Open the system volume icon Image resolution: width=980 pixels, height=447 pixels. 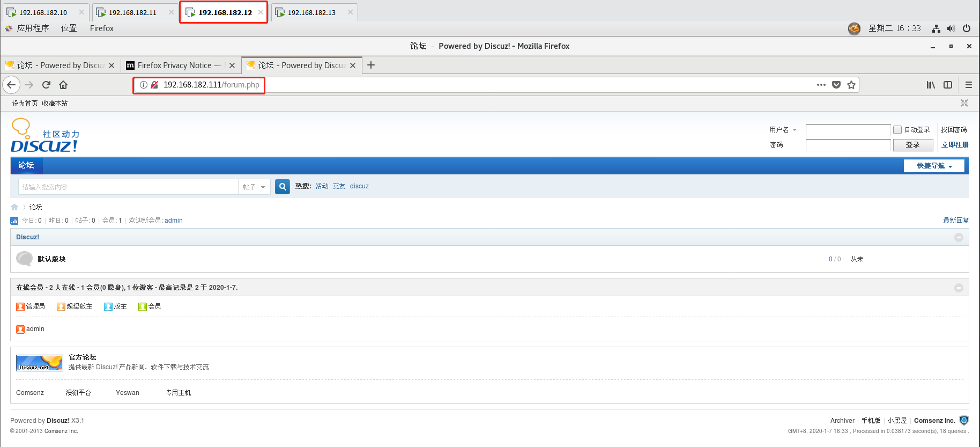[951, 28]
